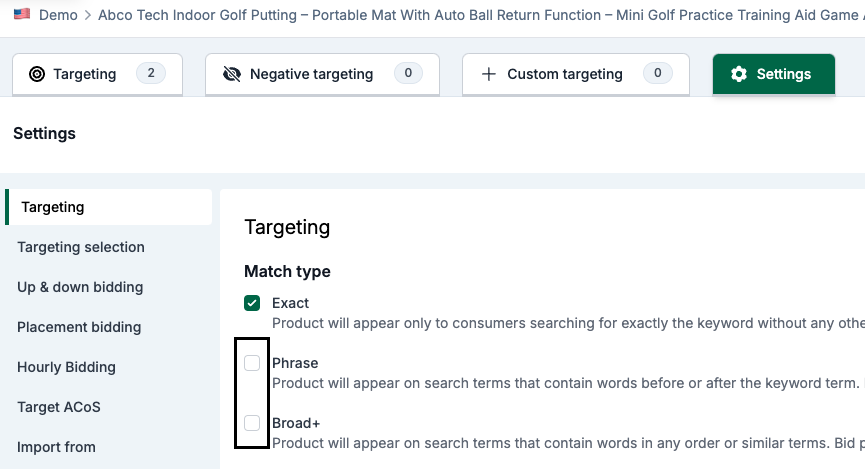Click the US flag icon in breadcrumb
The image size is (865, 469).
21,16
